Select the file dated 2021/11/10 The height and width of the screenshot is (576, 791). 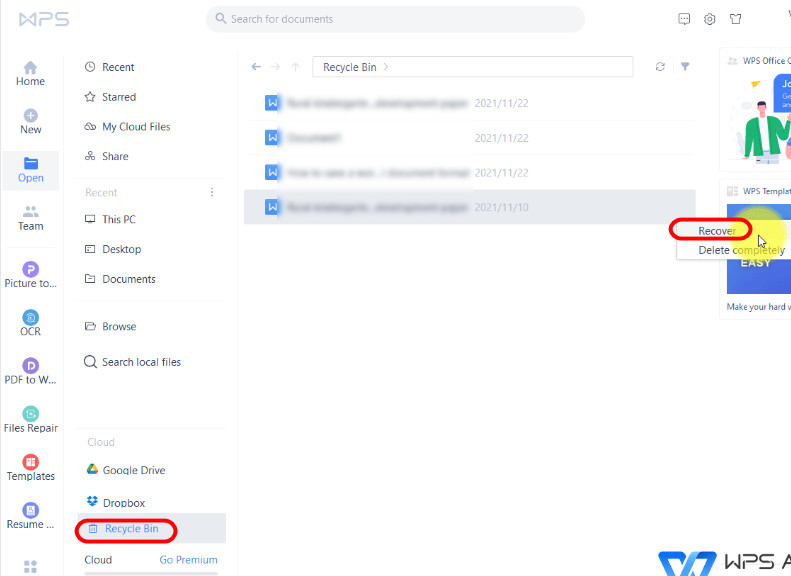pyautogui.click(x=469, y=207)
